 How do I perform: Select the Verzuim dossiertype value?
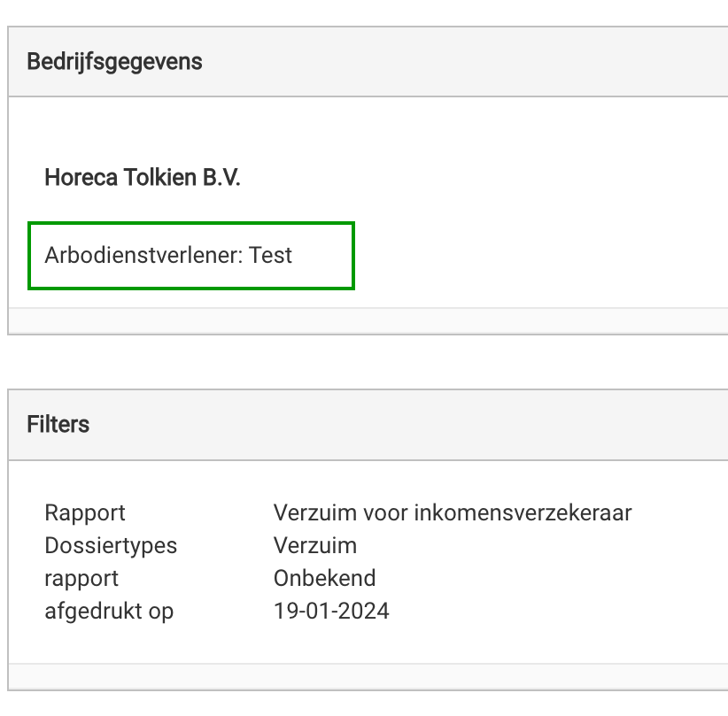(315, 546)
